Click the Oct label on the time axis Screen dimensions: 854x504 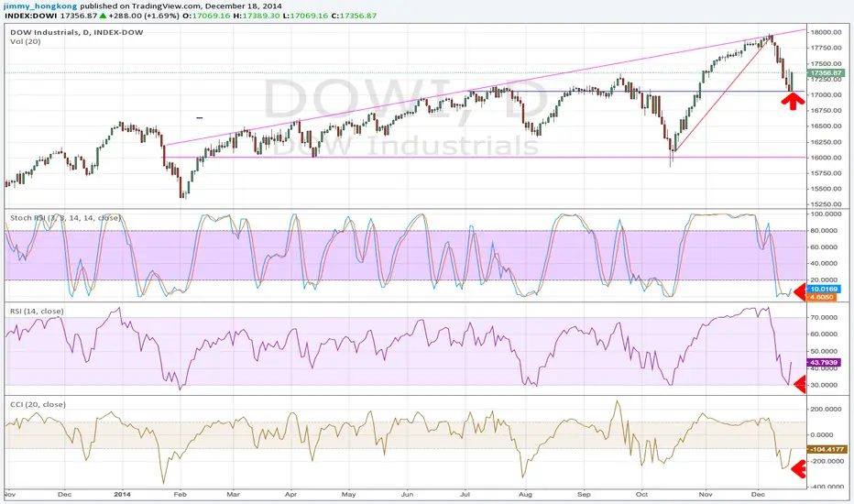pyautogui.click(x=642, y=495)
